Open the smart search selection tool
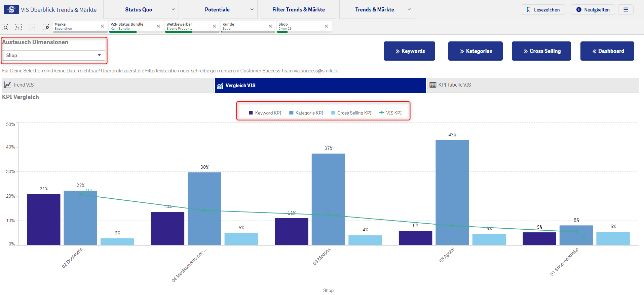 (x=5, y=27)
